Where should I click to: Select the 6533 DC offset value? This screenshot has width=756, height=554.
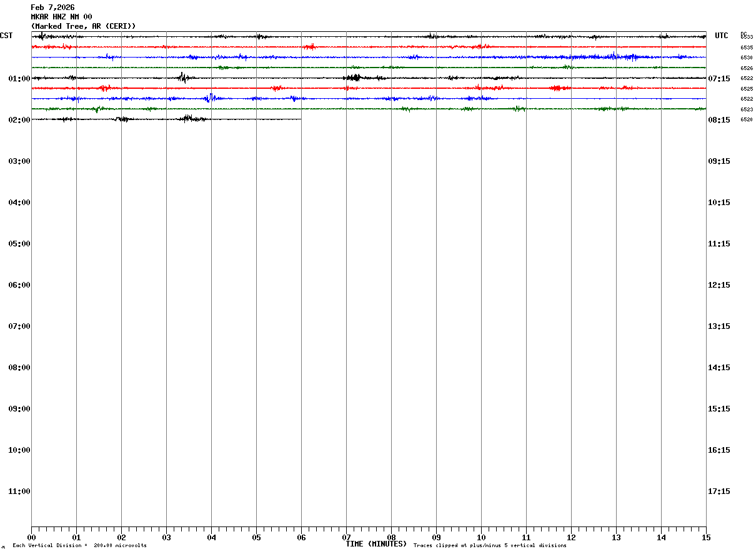coord(747,38)
